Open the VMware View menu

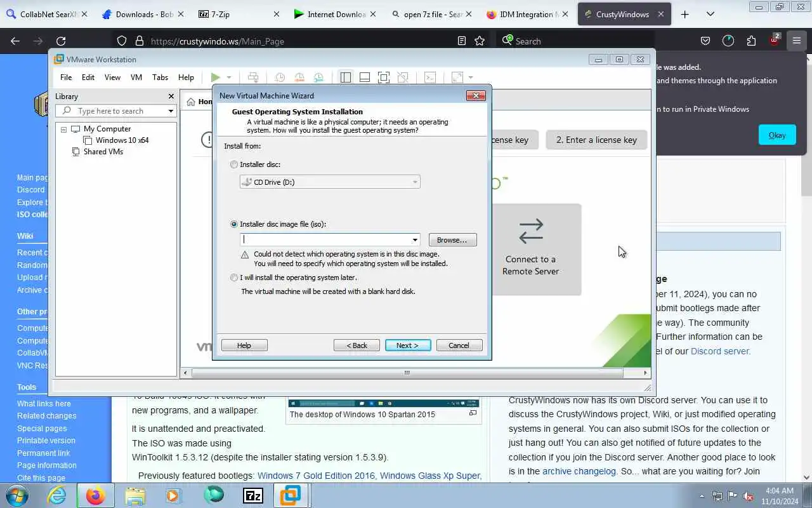tap(112, 77)
